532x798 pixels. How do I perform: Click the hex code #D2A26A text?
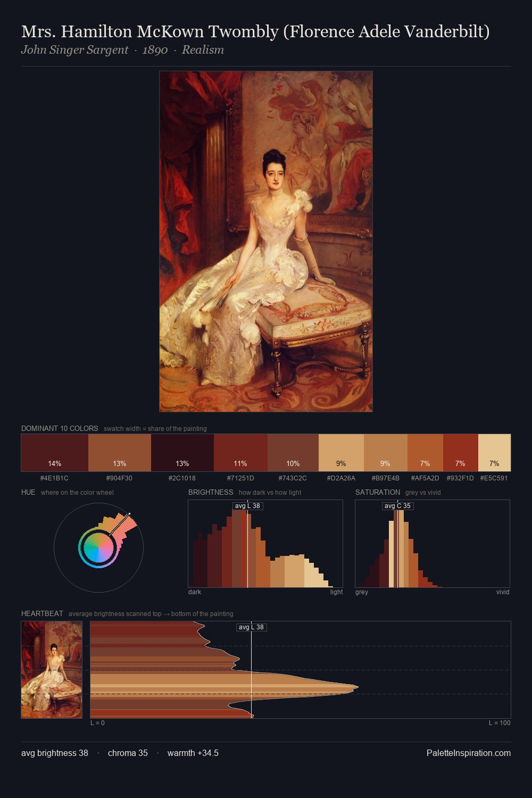pos(341,478)
